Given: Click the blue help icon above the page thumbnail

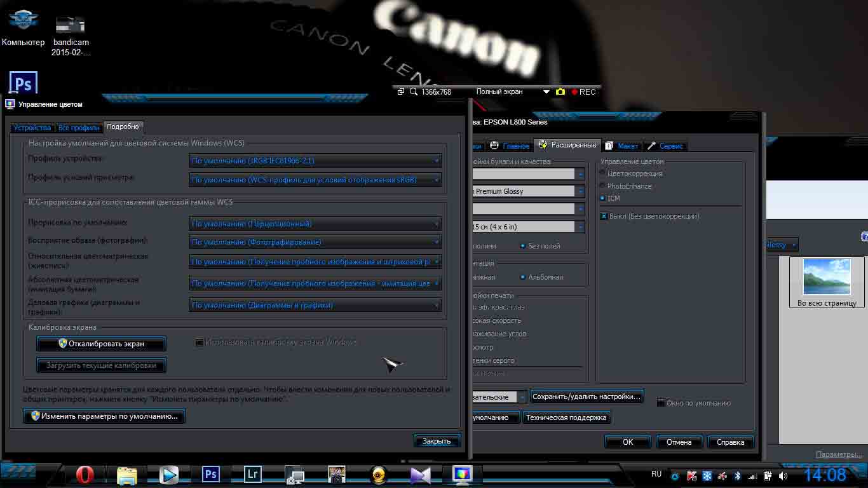Looking at the screenshot, I should pyautogui.click(x=864, y=236).
